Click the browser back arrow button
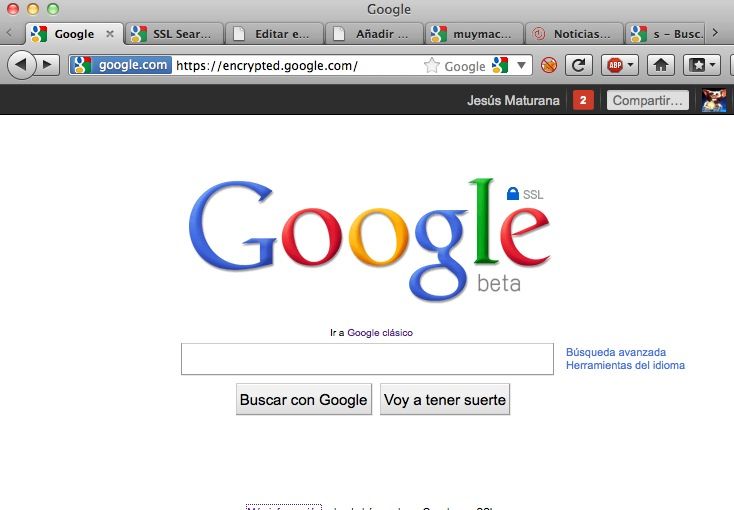 tap(22, 65)
